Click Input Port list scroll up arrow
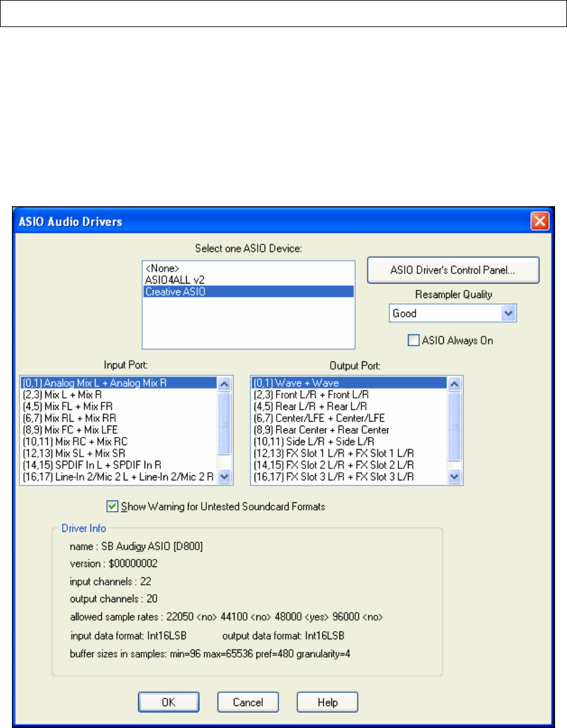Screen dimensions: 567x728 click(224, 384)
